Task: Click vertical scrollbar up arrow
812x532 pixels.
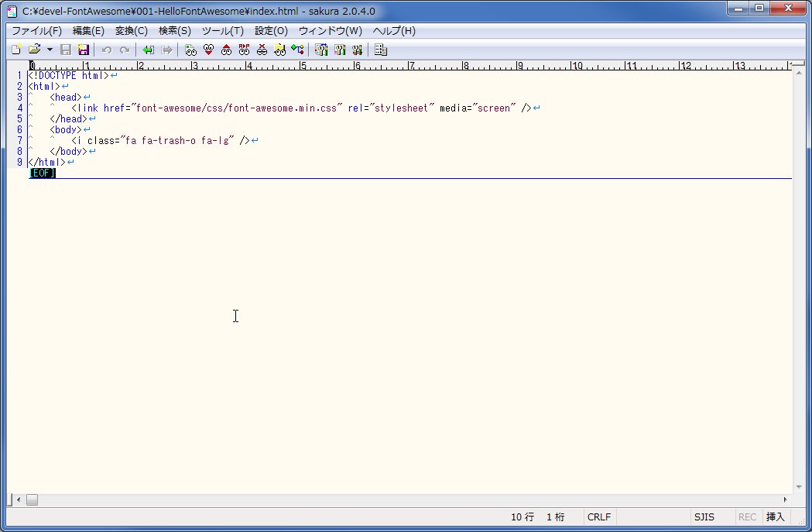Action: click(x=799, y=74)
